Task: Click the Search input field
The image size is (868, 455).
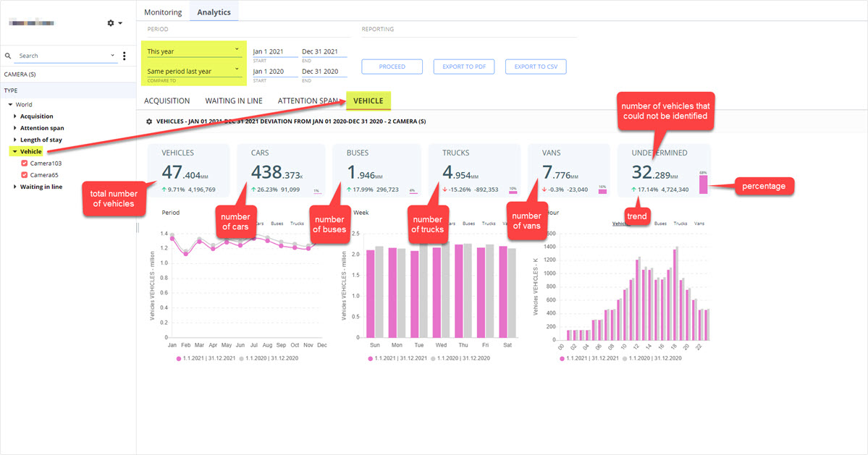Action: pos(63,56)
